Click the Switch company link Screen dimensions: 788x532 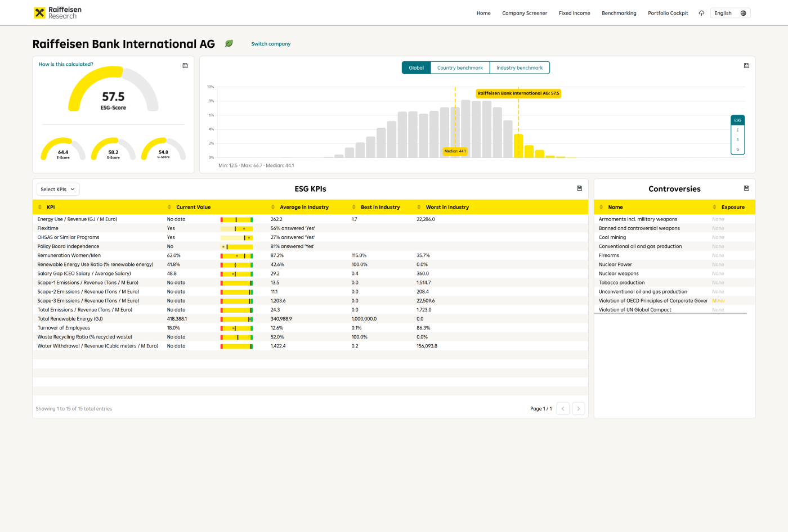[x=271, y=44]
